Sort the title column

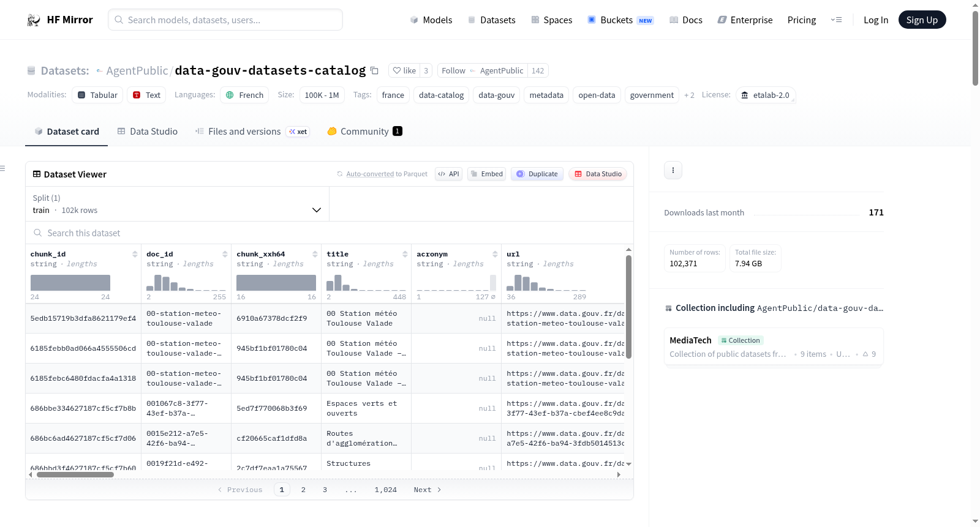click(x=405, y=254)
